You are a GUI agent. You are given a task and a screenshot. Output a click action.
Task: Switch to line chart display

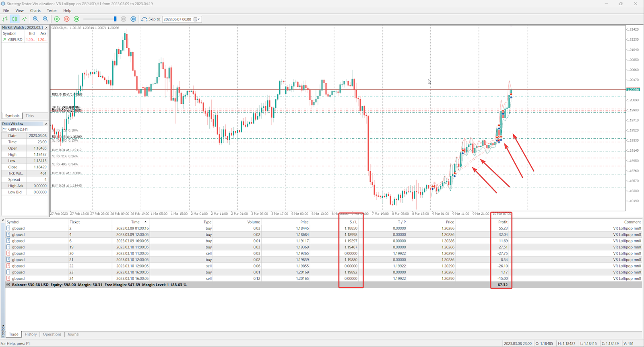point(25,19)
